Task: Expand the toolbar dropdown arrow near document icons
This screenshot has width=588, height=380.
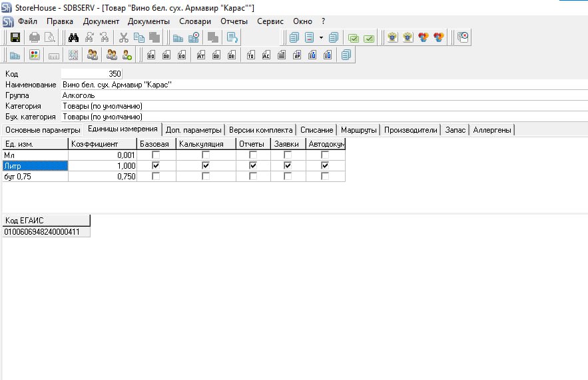Action: (320, 38)
